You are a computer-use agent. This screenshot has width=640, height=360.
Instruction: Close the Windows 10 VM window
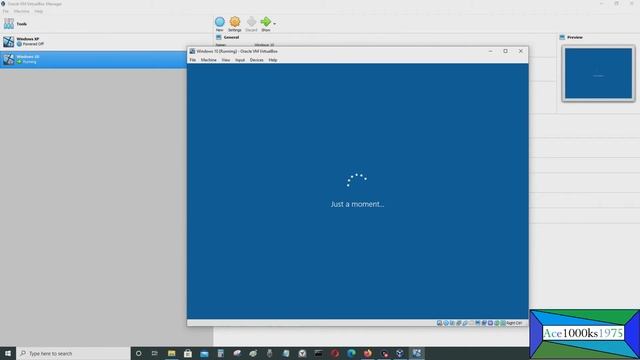click(520, 51)
